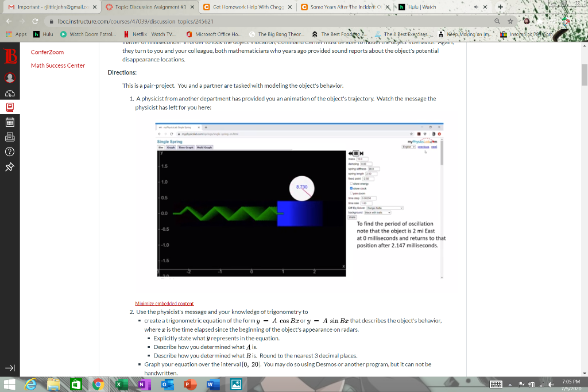Open the Canvas Dashboard from the sidebar
The height and width of the screenshot is (392, 588).
[x=9, y=94]
